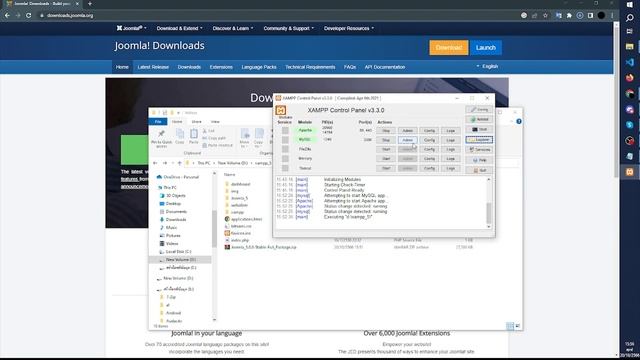Select OneDrive - Personal in sidebar
Image resolution: width=640 pixels, height=360 pixels.
click(181, 177)
